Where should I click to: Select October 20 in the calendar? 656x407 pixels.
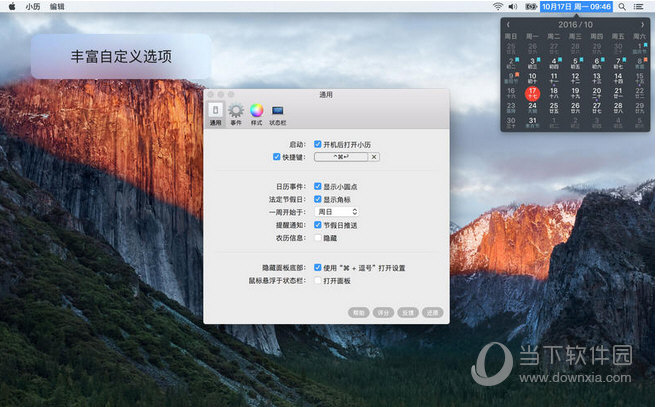(x=597, y=93)
